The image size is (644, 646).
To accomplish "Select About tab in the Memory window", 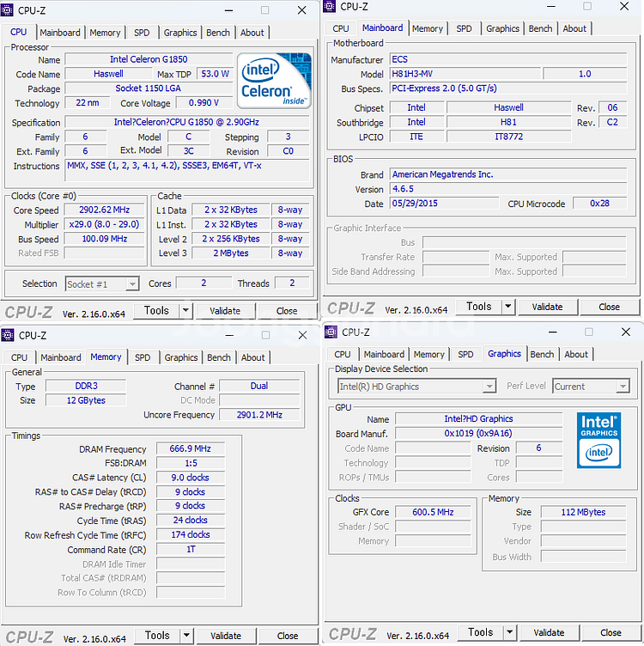I will [252, 357].
